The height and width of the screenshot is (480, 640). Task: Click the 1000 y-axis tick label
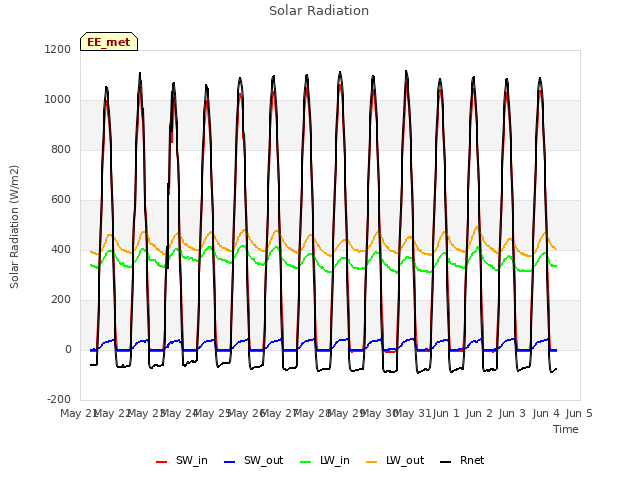pos(58,100)
